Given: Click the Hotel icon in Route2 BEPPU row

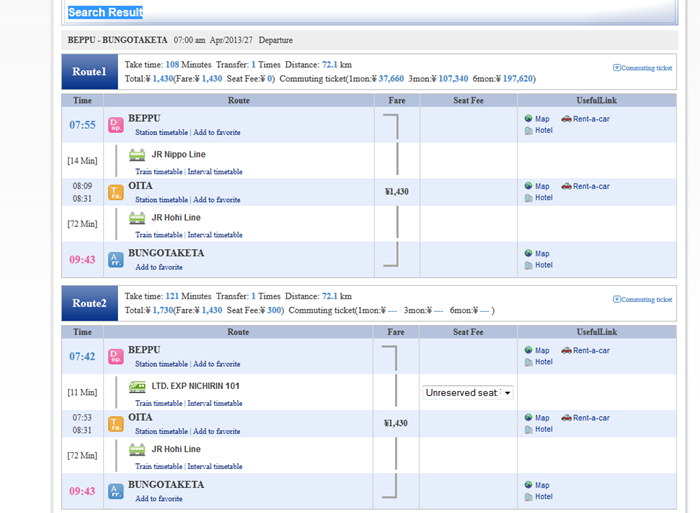Looking at the screenshot, I should click(x=529, y=362).
